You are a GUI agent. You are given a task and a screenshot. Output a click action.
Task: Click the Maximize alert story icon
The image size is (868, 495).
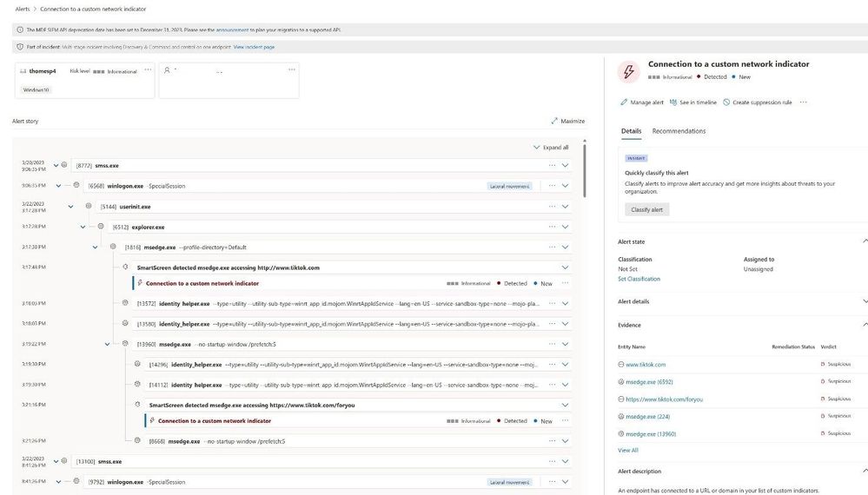[554, 121]
